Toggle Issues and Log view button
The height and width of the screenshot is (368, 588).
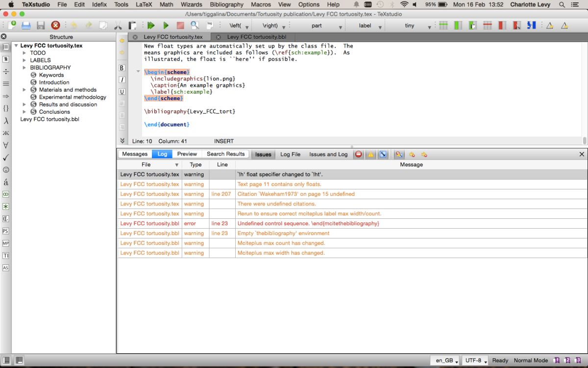[x=328, y=154]
